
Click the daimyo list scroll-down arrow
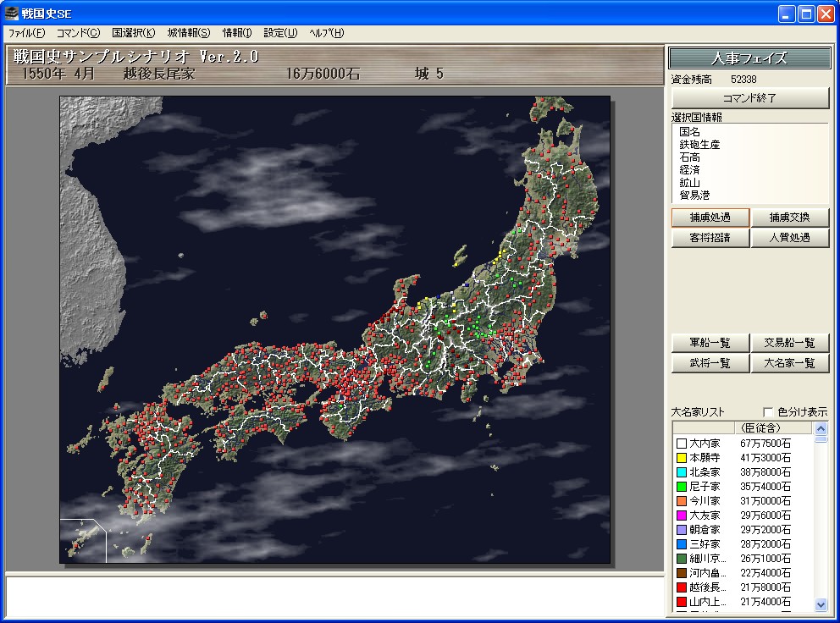(821, 604)
